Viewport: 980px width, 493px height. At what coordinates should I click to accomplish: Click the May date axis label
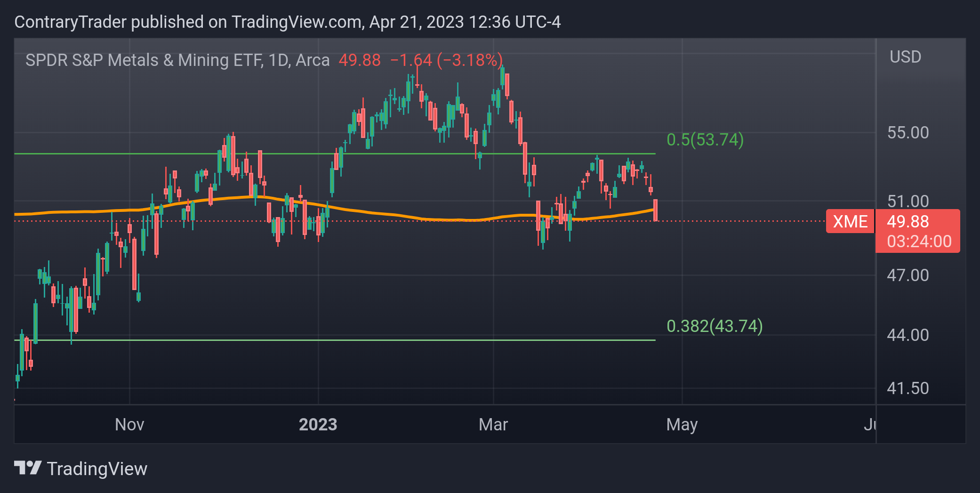click(x=682, y=425)
